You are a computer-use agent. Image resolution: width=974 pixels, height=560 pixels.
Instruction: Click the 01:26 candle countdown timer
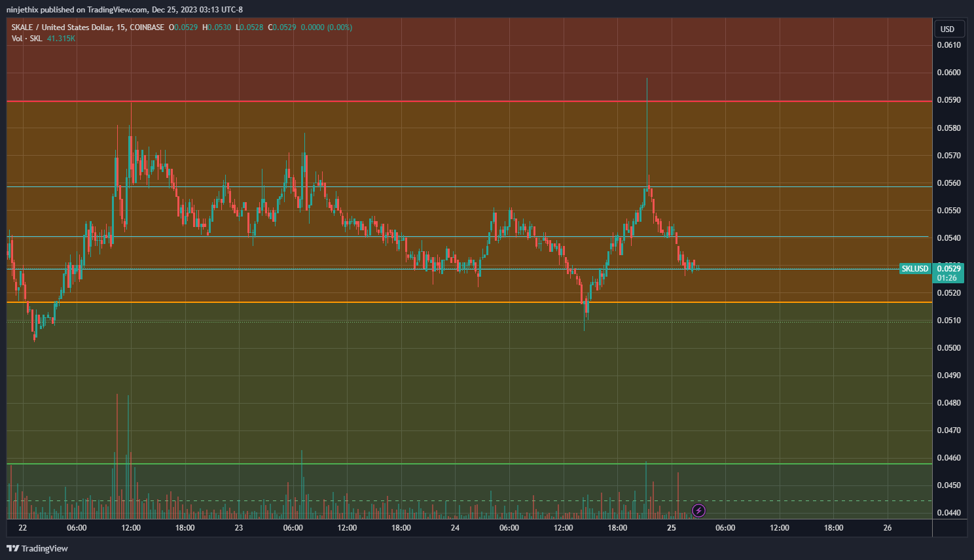click(x=947, y=278)
